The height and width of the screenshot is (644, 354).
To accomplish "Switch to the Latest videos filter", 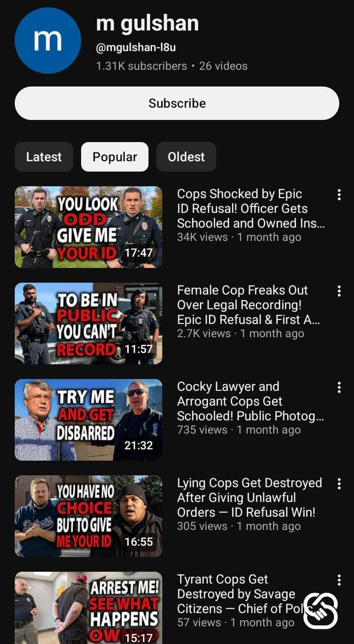I will pos(44,157).
